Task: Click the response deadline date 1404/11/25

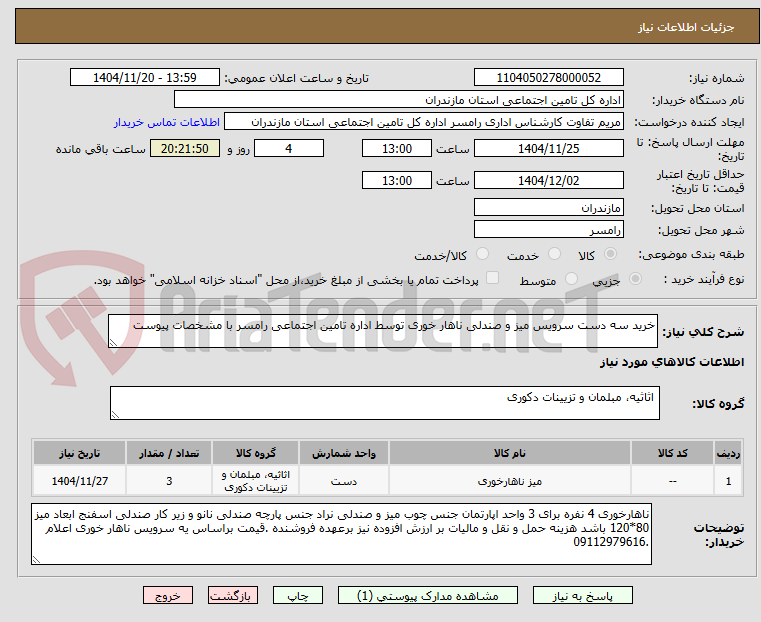Action: (x=548, y=148)
